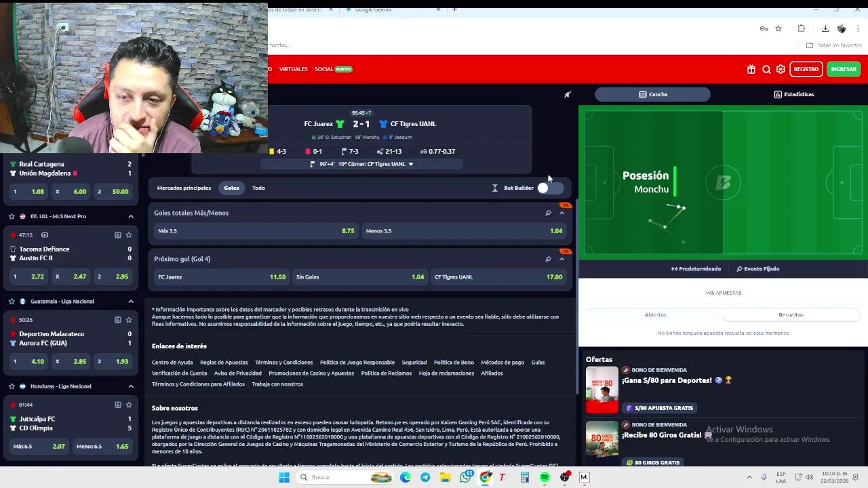Open the Abiertas bets tab
Screen dimensions: 868x488
[655, 314]
